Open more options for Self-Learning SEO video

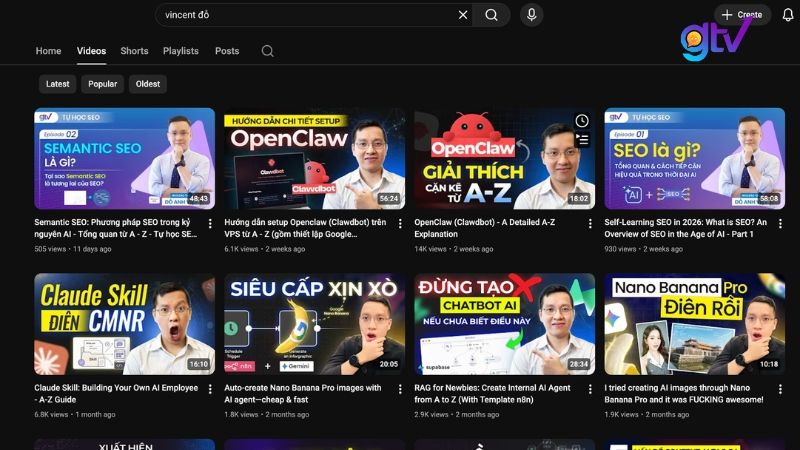click(x=780, y=223)
